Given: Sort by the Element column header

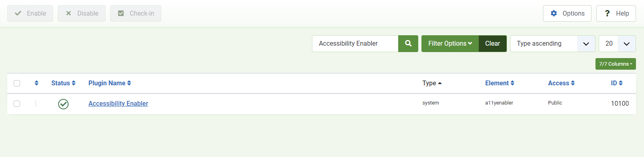Looking at the screenshot, I should coord(500,83).
